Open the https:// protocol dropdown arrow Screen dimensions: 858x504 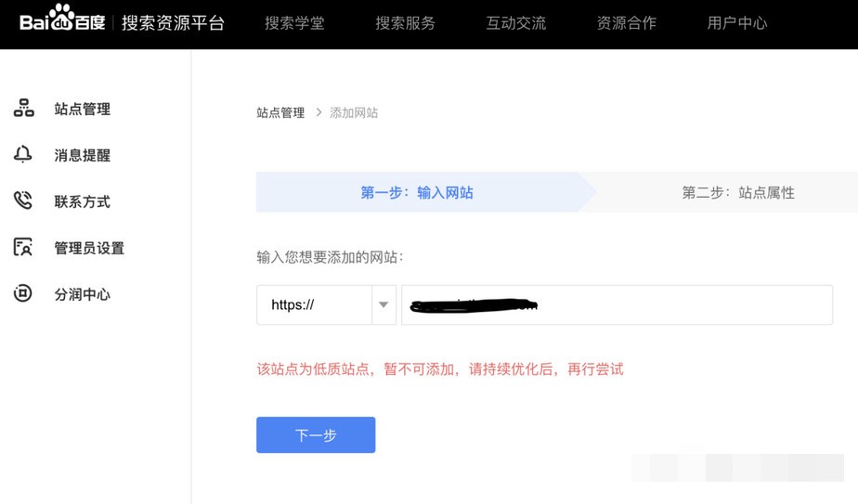383,304
